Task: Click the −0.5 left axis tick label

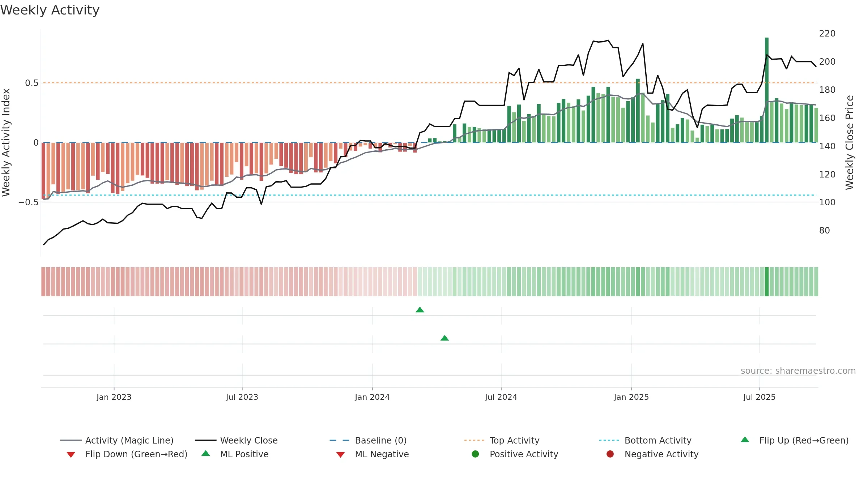Action: click(28, 202)
